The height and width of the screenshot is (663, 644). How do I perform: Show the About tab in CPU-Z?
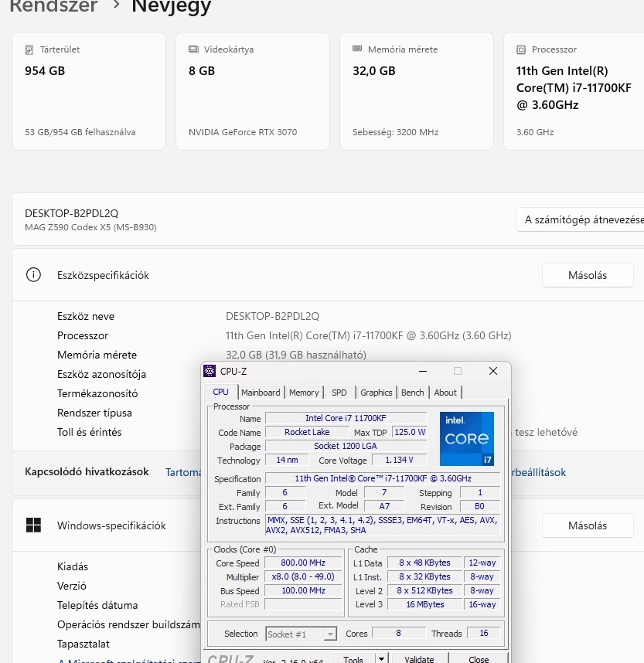pos(445,393)
